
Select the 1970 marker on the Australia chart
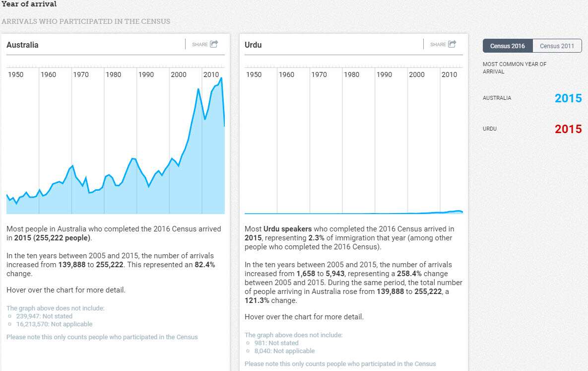coord(81,74)
